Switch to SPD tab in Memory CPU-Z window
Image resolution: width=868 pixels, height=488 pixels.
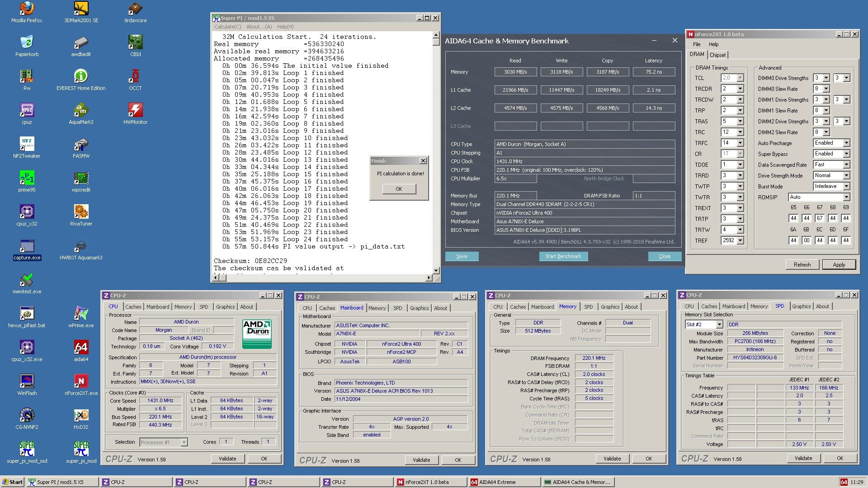[x=588, y=307]
